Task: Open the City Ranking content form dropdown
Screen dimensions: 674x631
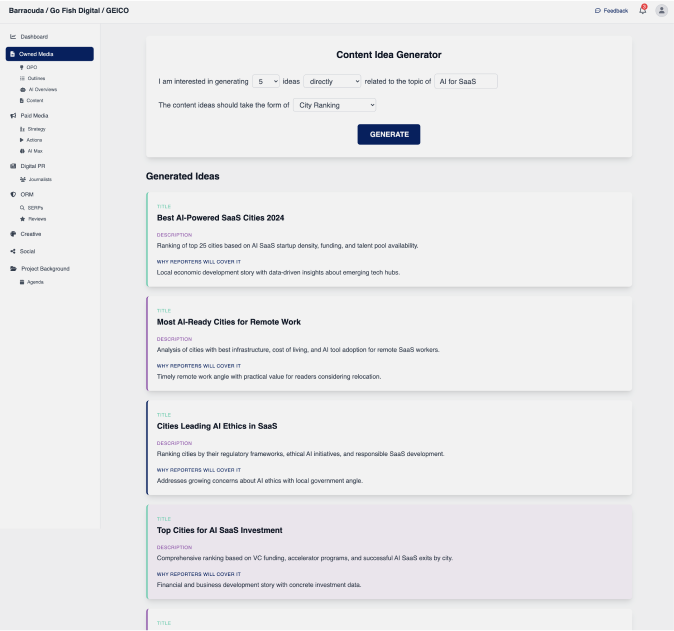Action: point(335,104)
